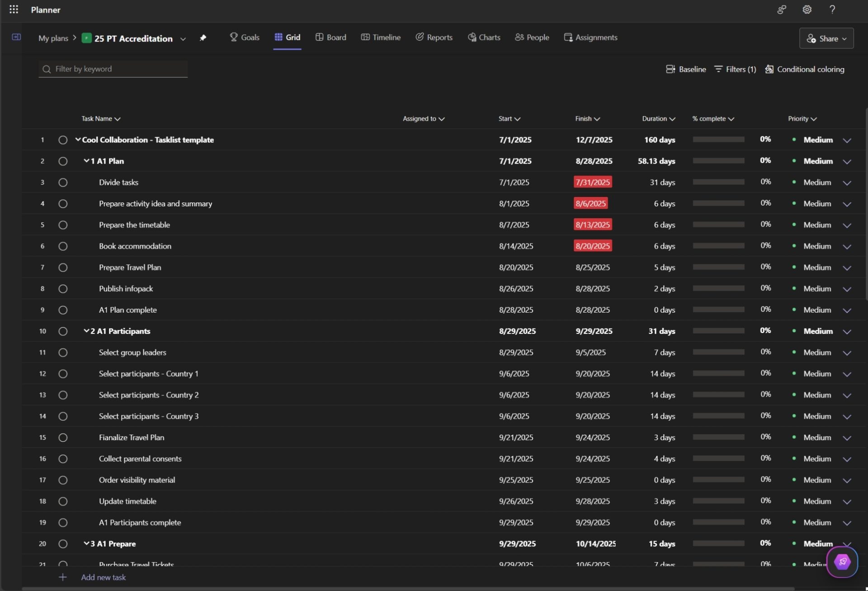Mark Book accommodation task complete
The width and height of the screenshot is (868, 591).
coord(63,246)
